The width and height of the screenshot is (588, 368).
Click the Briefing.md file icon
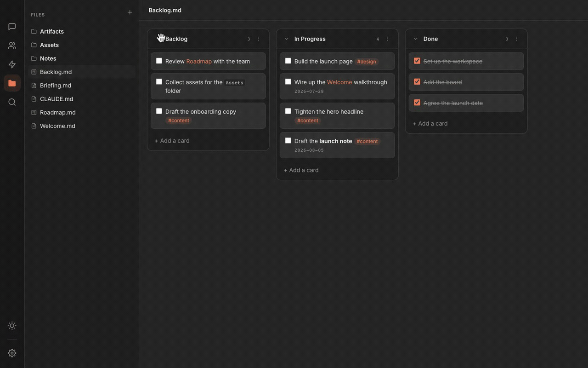tap(34, 86)
